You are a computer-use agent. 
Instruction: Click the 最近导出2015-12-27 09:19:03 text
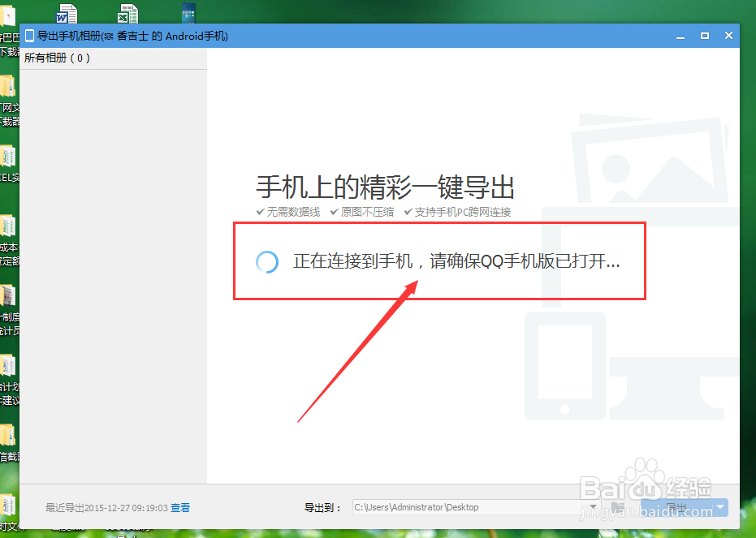tap(106, 508)
